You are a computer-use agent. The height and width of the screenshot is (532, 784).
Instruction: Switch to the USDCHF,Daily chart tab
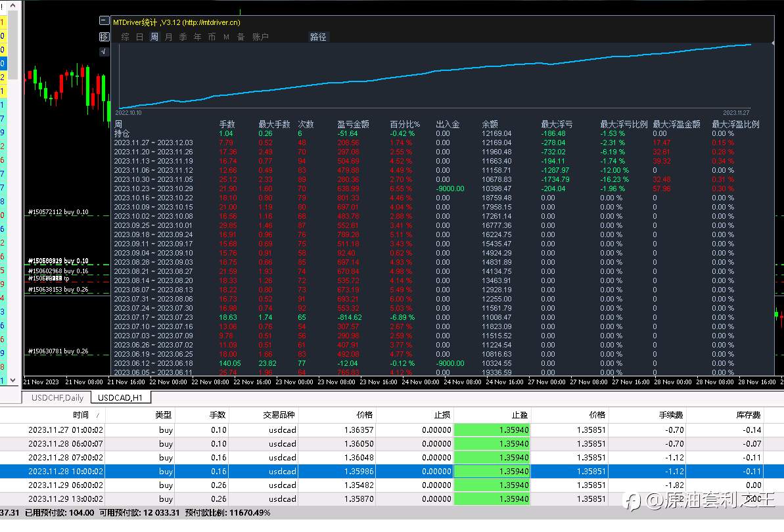[x=57, y=397]
